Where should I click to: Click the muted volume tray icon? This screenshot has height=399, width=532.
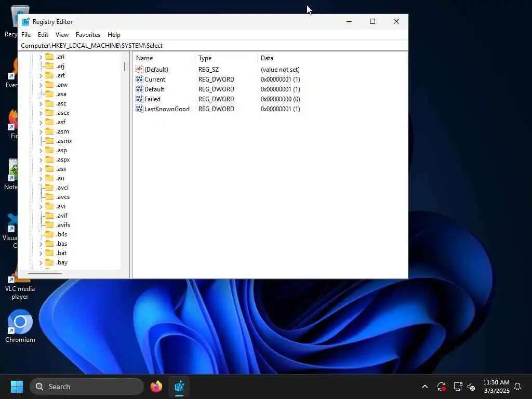click(471, 387)
